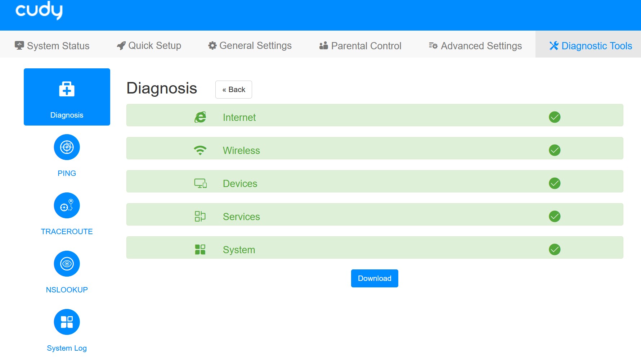Open the PING tool icon
This screenshot has width=641, height=364.
[67, 147]
